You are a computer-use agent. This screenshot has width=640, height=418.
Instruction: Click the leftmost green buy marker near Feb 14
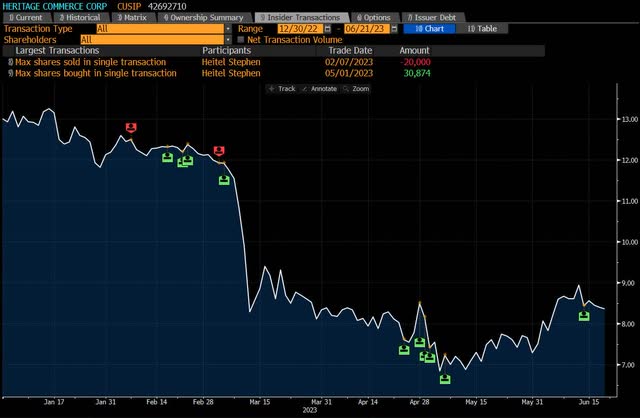[x=167, y=157]
